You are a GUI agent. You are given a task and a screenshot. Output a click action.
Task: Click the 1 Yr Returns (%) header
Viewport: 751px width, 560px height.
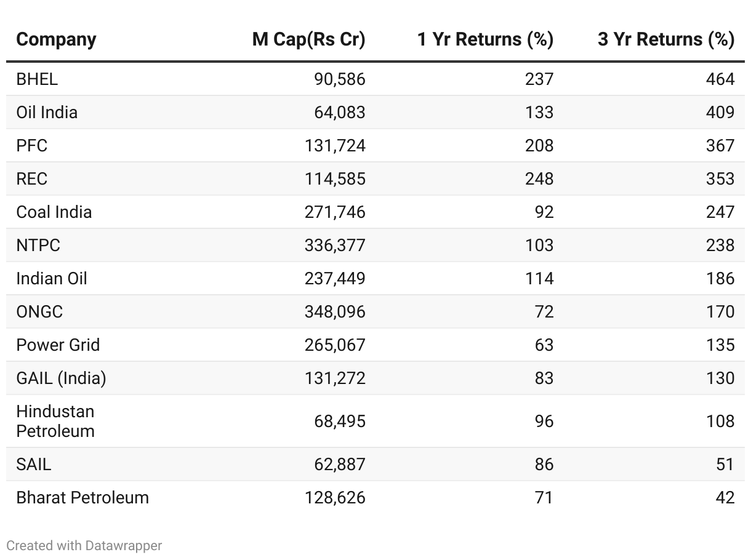[485, 39]
